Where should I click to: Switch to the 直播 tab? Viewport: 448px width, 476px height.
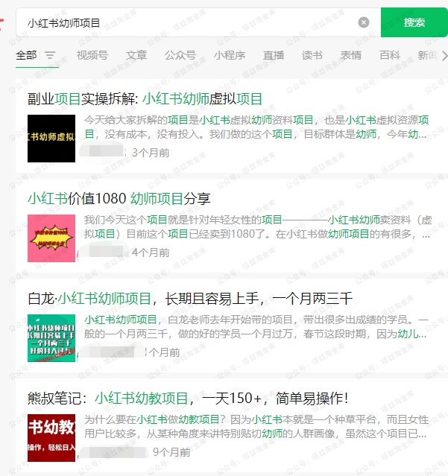(x=274, y=55)
